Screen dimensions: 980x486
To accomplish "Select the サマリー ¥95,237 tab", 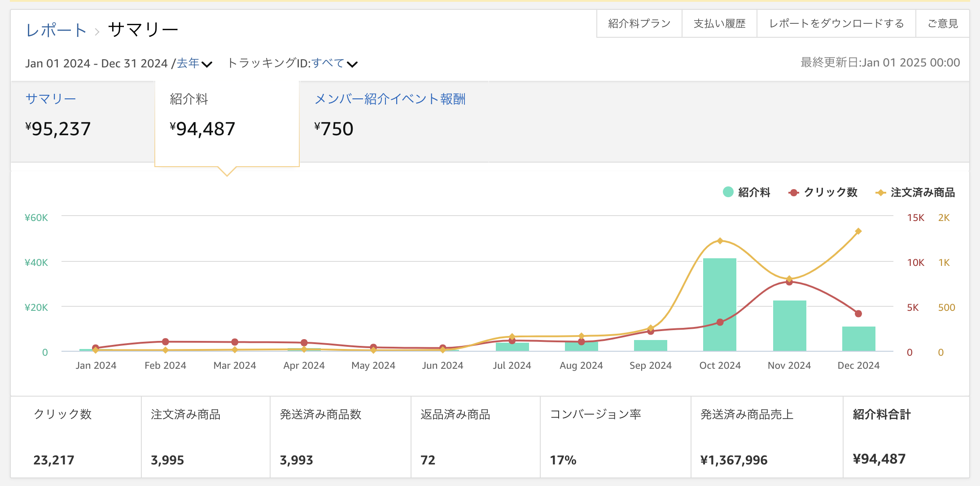I will point(83,121).
